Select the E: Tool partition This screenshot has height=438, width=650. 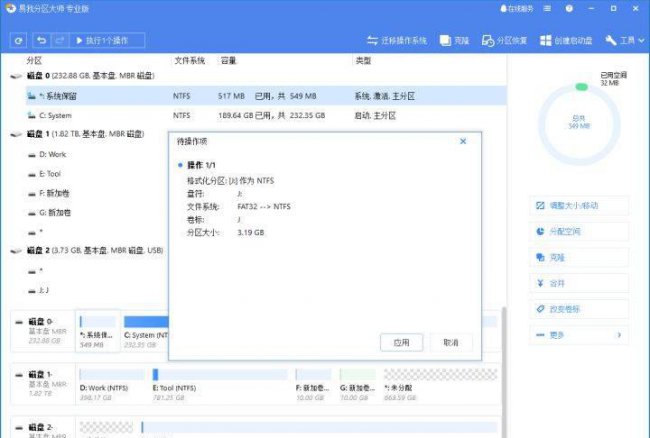50,174
